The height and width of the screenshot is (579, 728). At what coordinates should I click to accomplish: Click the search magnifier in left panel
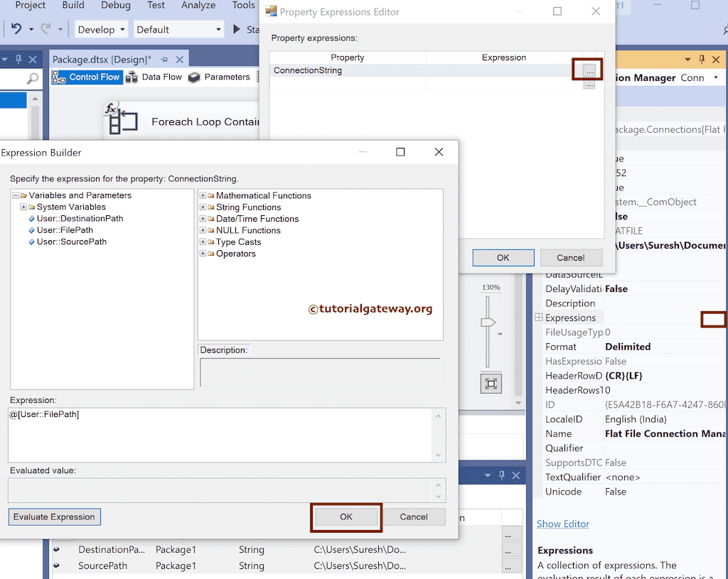[x=33, y=79]
